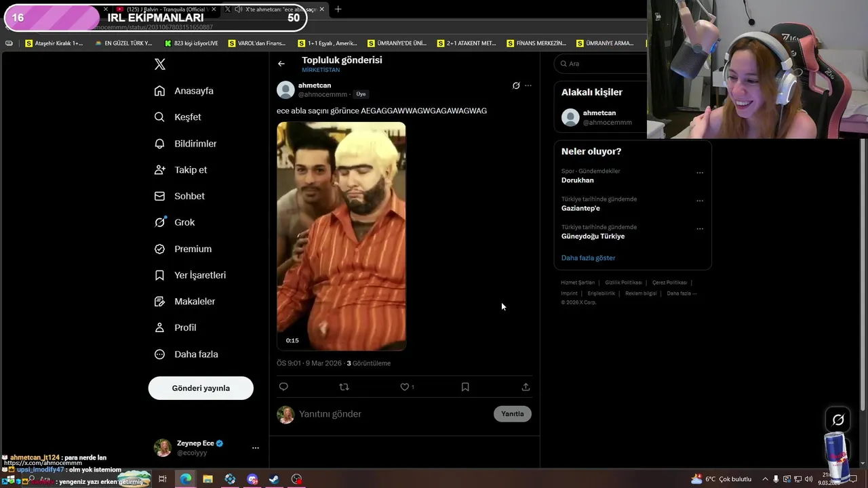Viewport: 868px width, 488px height.
Task: Go to Keşfet in the sidebar
Action: point(178,117)
